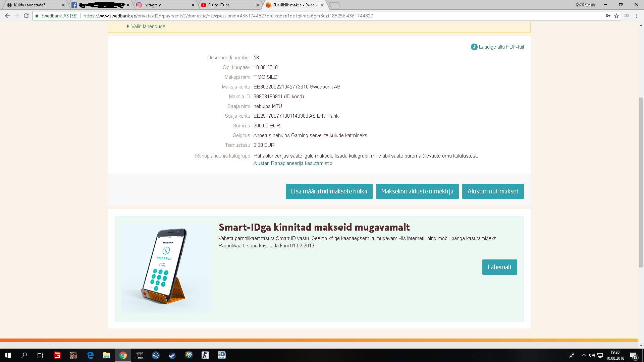Open Windows search from the taskbar

point(24,355)
